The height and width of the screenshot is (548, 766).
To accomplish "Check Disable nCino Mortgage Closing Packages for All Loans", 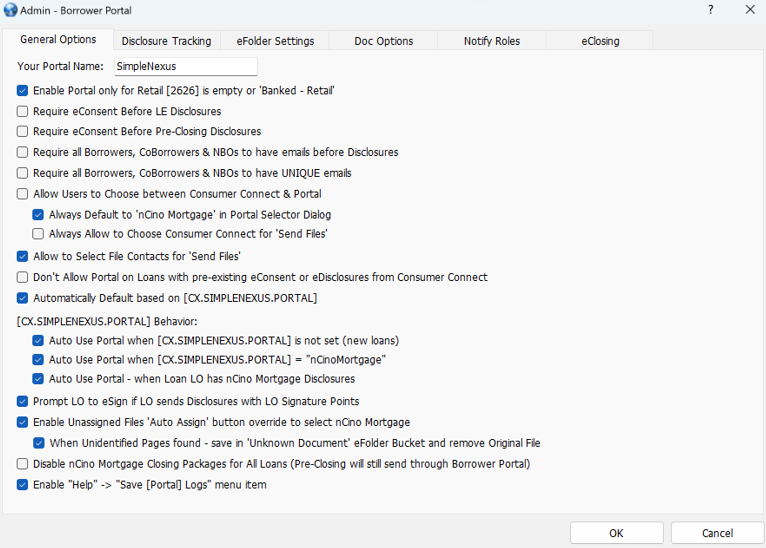I will point(22,464).
